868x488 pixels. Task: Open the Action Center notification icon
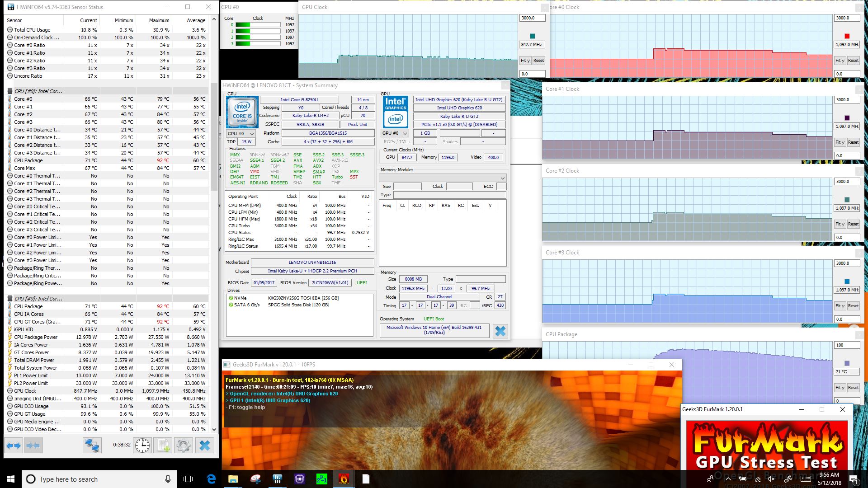click(854, 479)
